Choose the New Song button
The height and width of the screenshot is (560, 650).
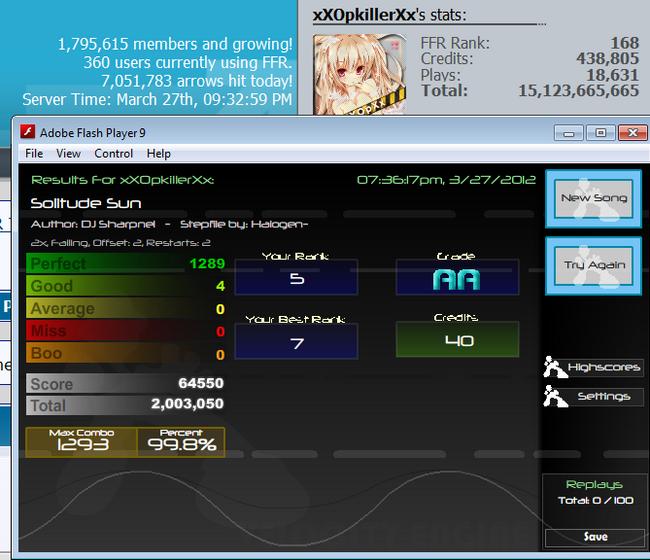click(594, 199)
